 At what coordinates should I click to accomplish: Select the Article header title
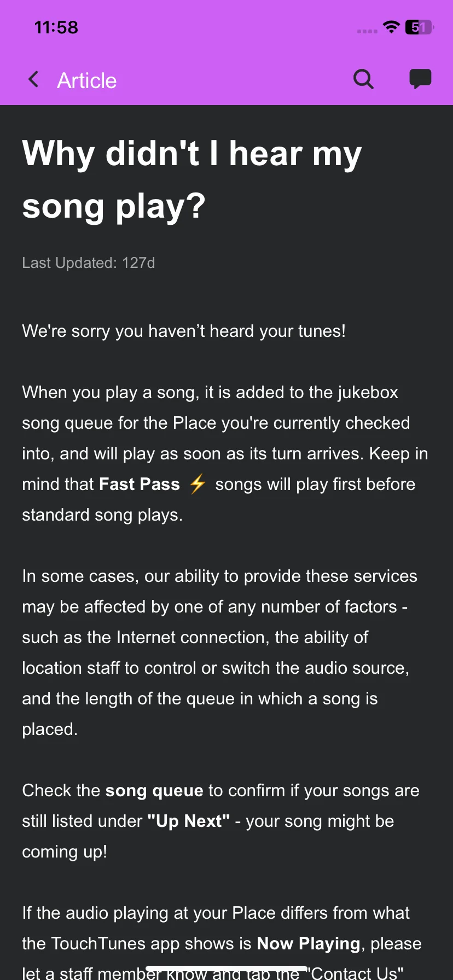[87, 80]
